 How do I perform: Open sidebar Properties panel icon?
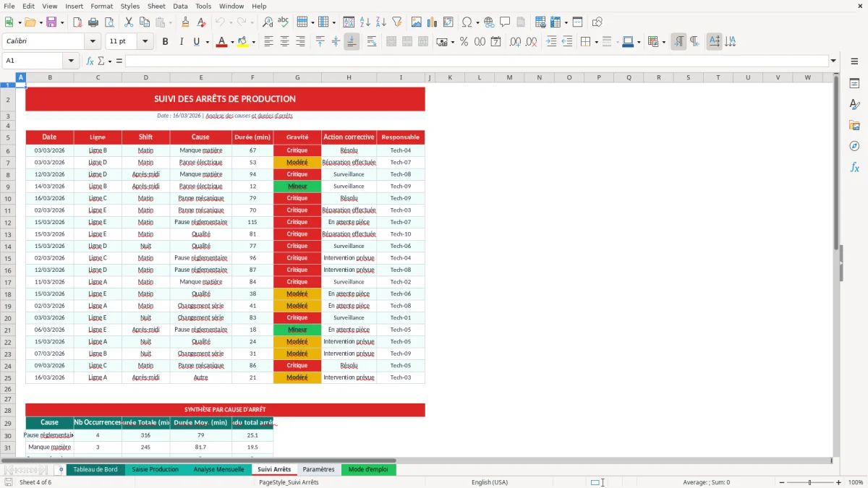point(854,84)
